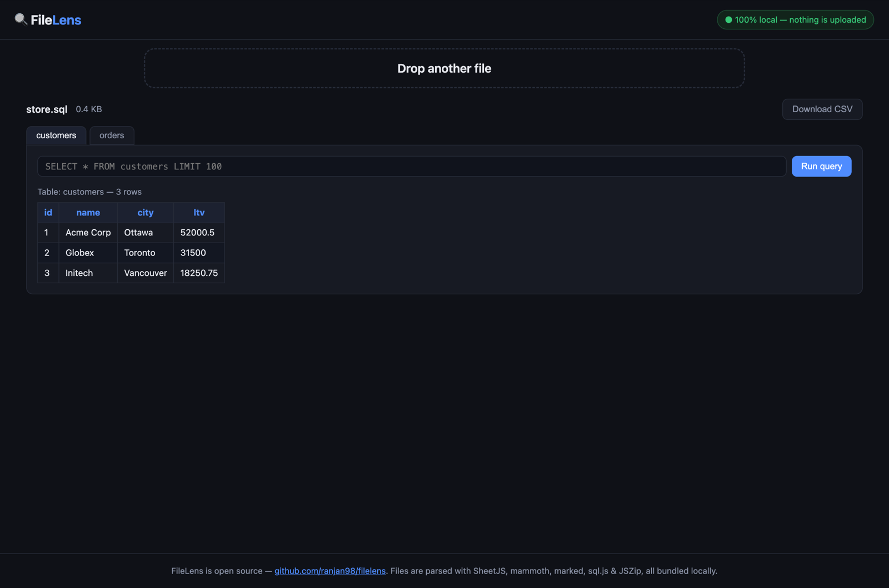The height and width of the screenshot is (588, 889).
Task: Switch to the orders tab
Action: click(112, 135)
